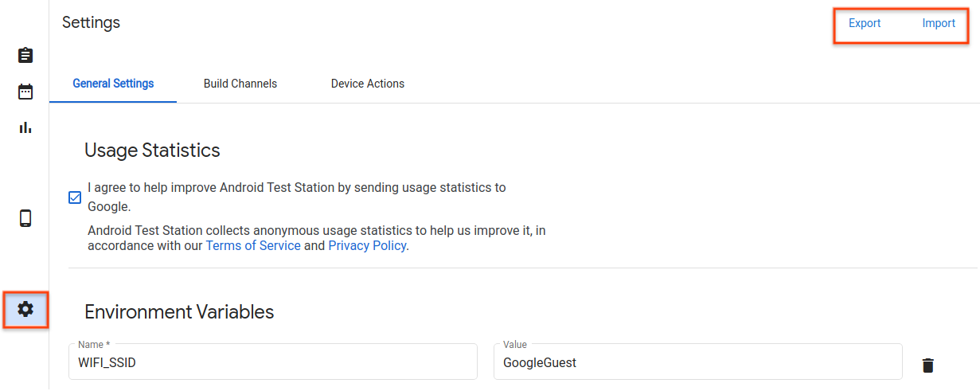Viewport: 980px width, 391px height.
Task: Open the test plans clipboard icon
Action: click(25, 55)
